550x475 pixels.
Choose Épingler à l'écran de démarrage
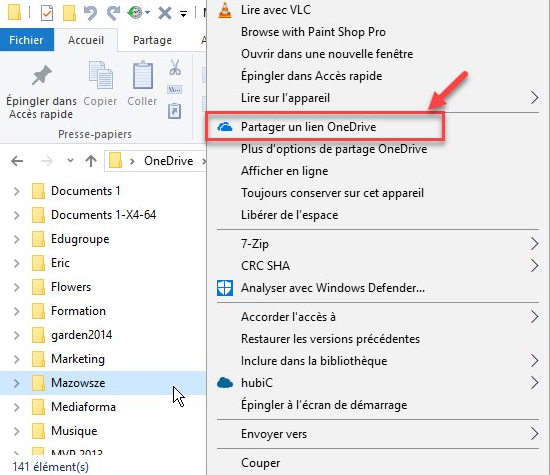(x=378, y=405)
